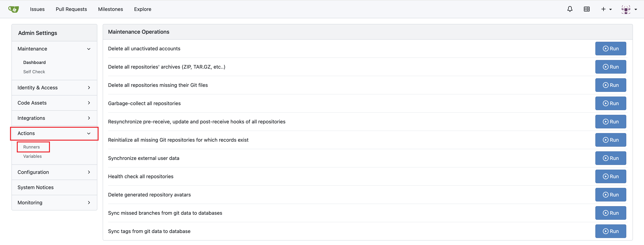644x245 pixels.
Task: Run Delete all unactivated accounts
Action: (610, 49)
